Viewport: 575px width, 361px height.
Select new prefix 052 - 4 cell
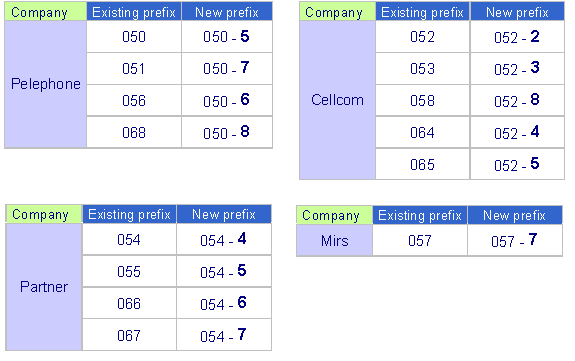tap(517, 132)
